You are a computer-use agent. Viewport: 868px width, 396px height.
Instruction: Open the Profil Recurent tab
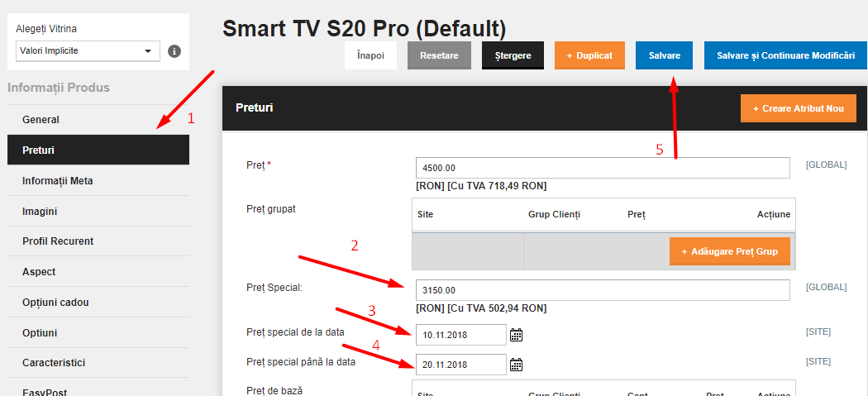(x=98, y=241)
